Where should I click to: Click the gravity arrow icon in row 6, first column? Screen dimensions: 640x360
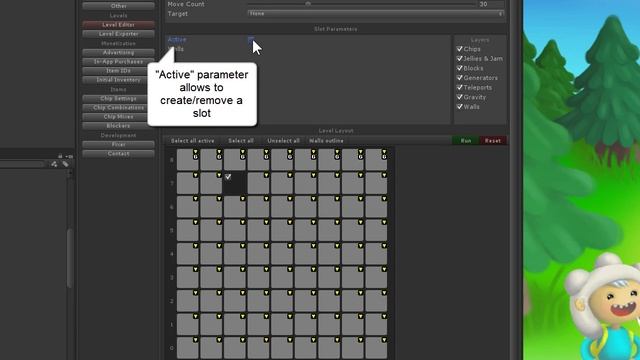(196, 199)
